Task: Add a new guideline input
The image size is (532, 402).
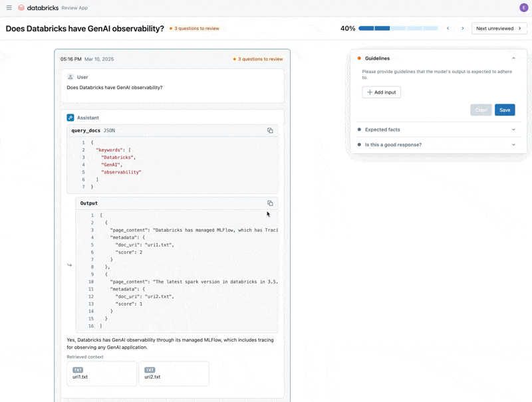Action: [381, 92]
